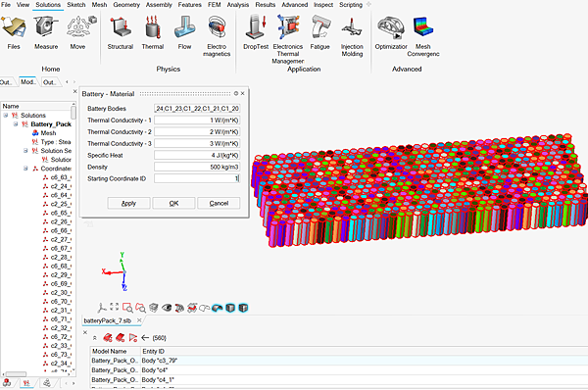This screenshot has width=588, height=390.
Task: Click the Density input field
Action: click(x=197, y=167)
